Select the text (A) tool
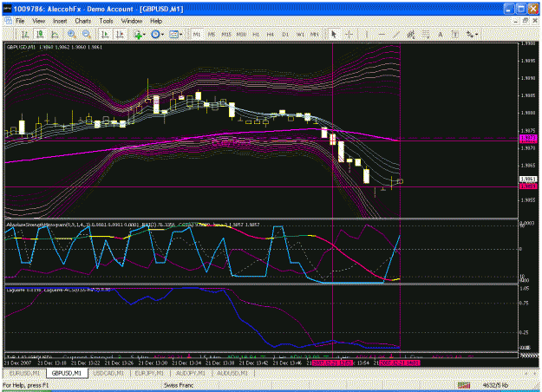This screenshot has width=542, height=392. tap(441, 34)
